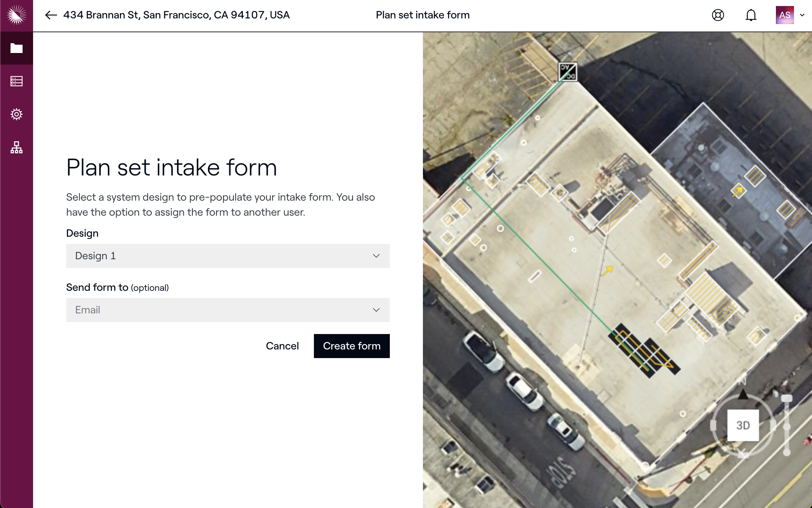812x508 pixels.
Task: Click the DC/AC inverter icon on map
Action: pyautogui.click(x=567, y=71)
